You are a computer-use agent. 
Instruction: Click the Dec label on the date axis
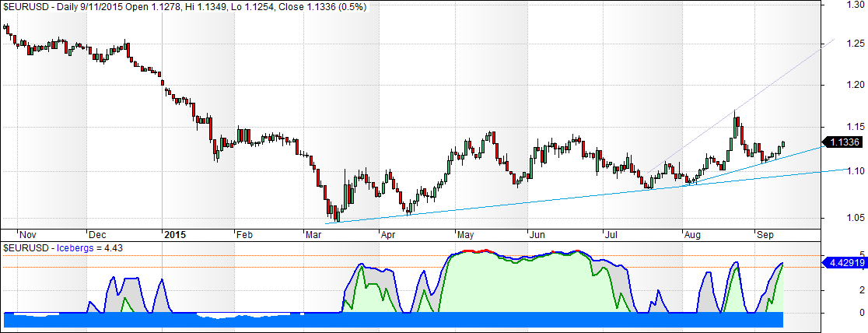point(98,233)
